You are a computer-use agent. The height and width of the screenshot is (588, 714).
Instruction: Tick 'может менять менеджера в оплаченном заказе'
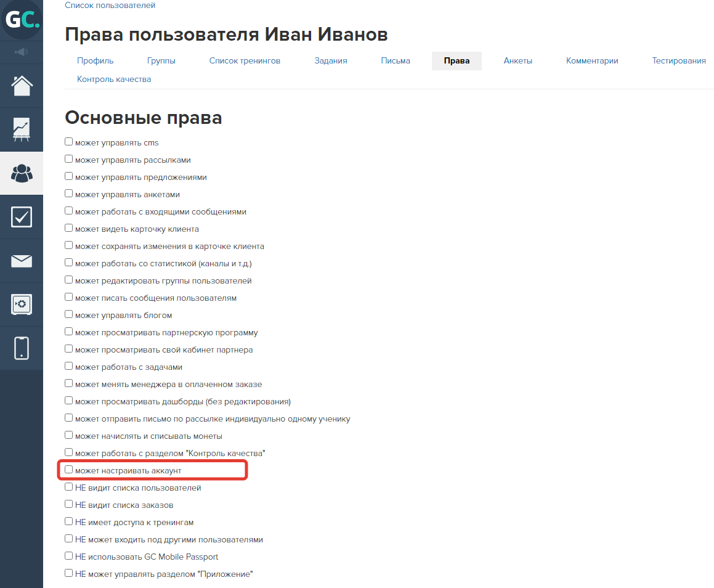(x=69, y=383)
